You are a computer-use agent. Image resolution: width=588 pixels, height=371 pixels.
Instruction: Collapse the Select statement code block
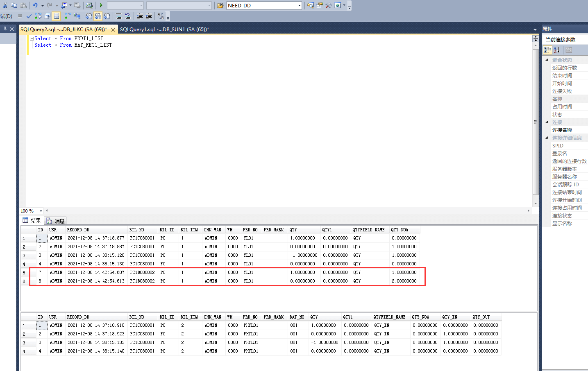coord(32,38)
